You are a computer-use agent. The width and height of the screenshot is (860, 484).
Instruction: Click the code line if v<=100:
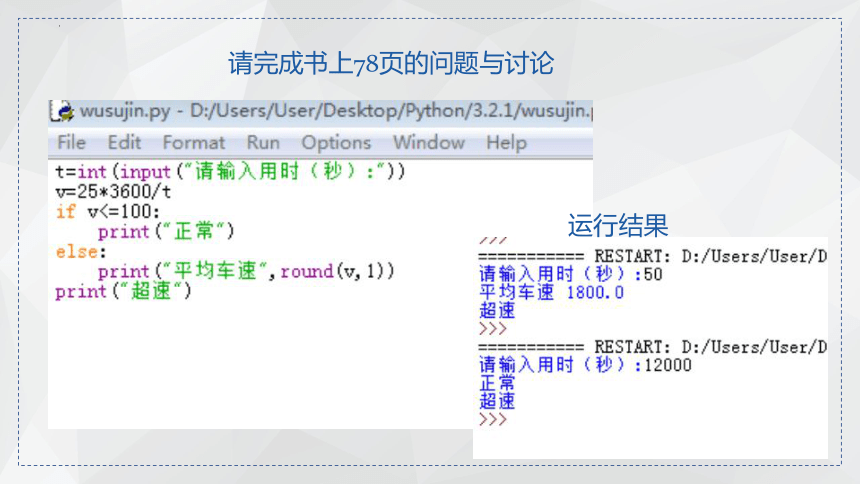click(x=108, y=212)
